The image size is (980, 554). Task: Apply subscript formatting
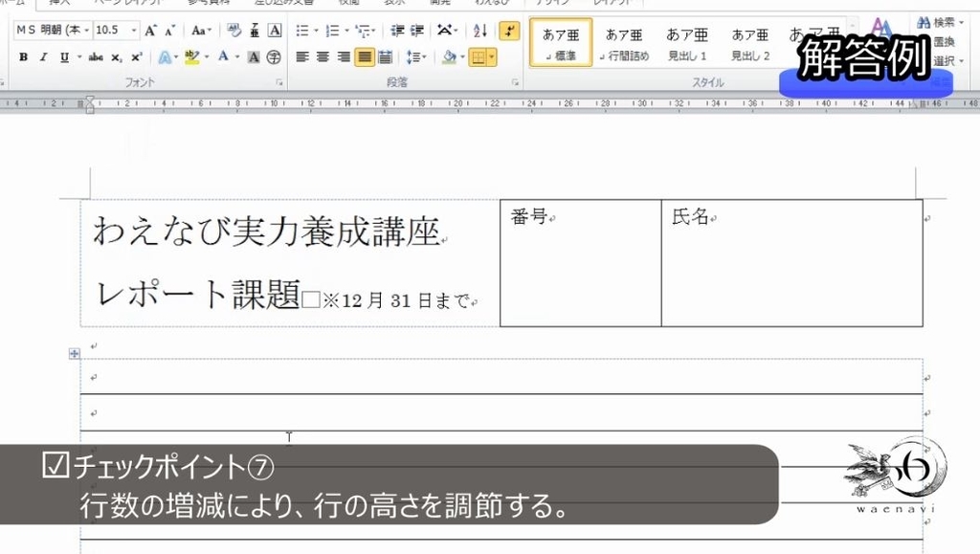(x=117, y=55)
